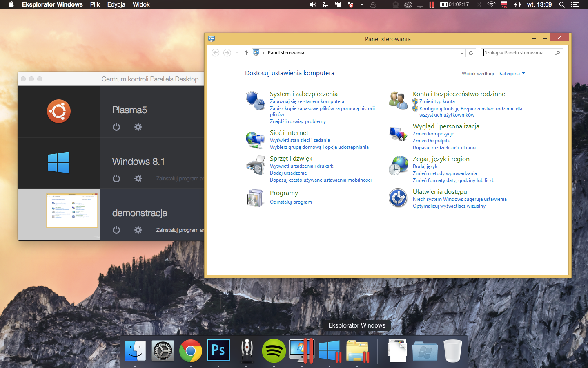Open the Ułatwienia dostępu icon
588x368 pixels.
[398, 198]
